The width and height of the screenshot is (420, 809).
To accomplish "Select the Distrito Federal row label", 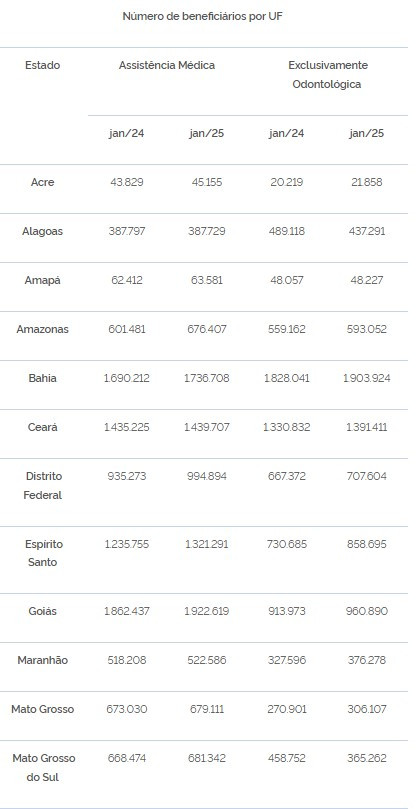I will point(42,486).
